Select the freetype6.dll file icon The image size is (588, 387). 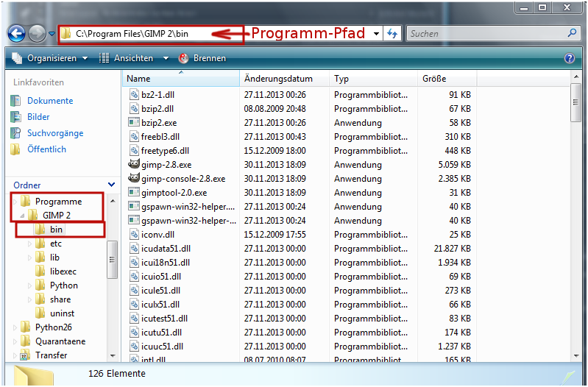click(134, 150)
